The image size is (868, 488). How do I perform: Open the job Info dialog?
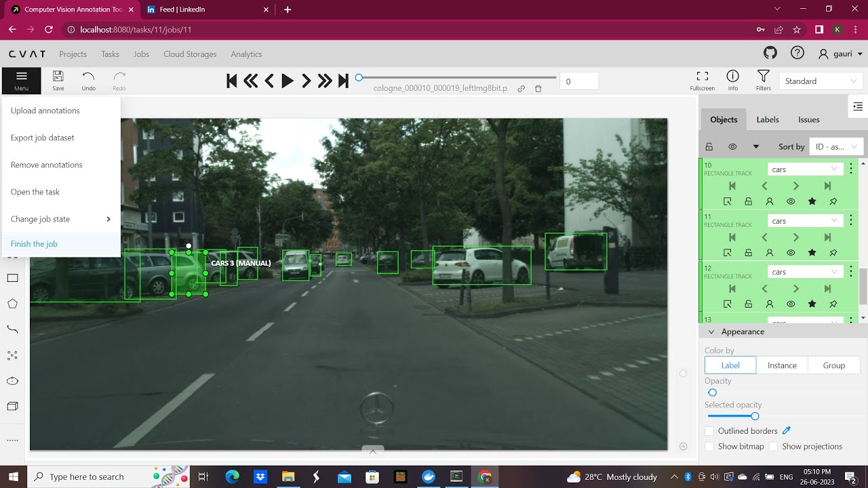(732, 81)
